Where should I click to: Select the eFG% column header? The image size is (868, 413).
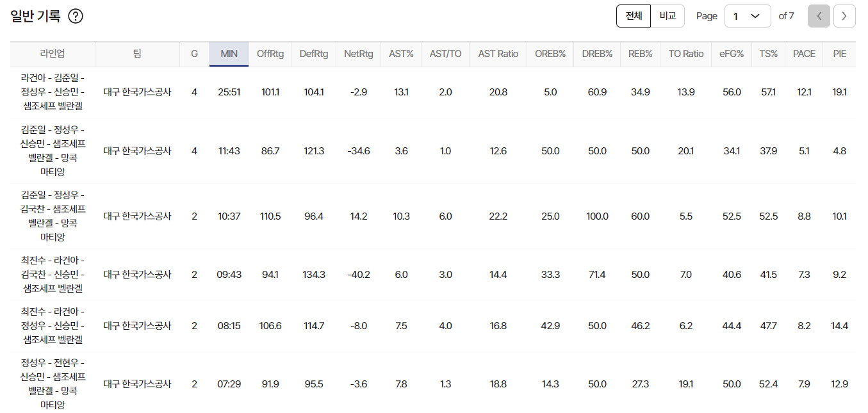coord(732,54)
